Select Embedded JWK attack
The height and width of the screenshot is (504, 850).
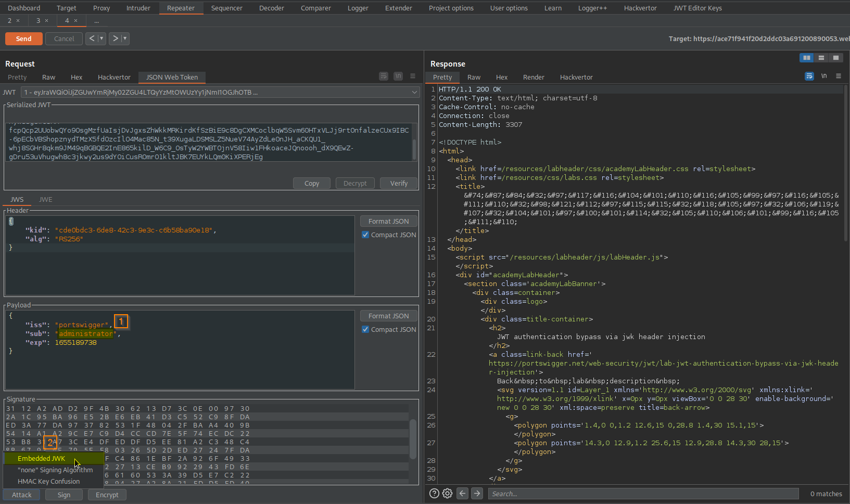pyautogui.click(x=54, y=459)
